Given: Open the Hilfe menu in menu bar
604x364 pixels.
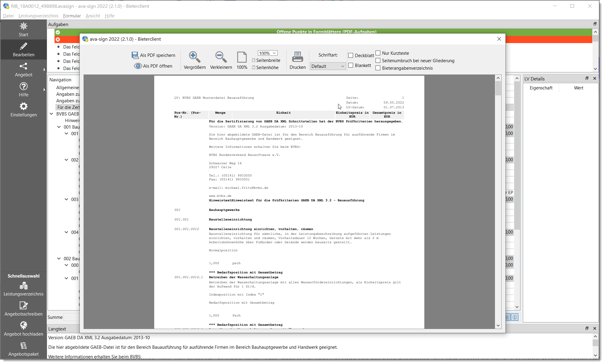Looking at the screenshot, I should [110, 16].
